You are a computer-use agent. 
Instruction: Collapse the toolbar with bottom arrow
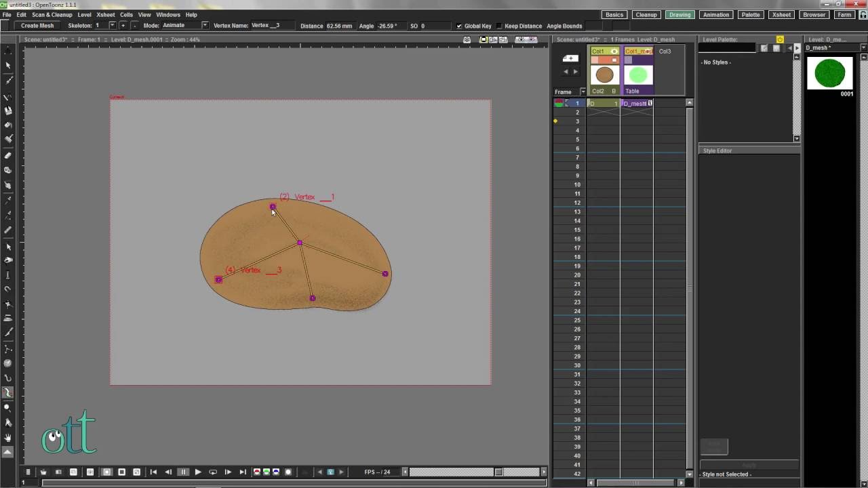pyautogui.click(x=8, y=451)
